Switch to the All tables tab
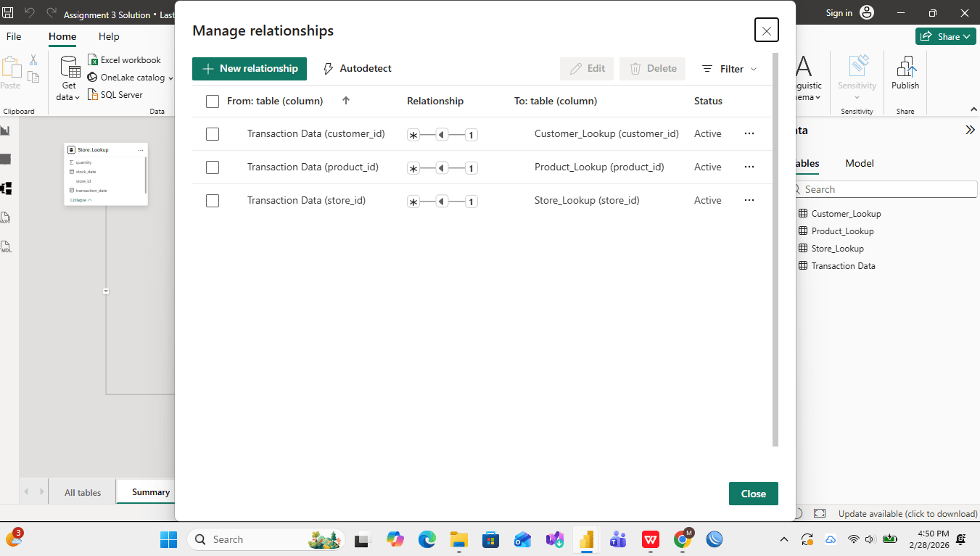 [83, 492]
